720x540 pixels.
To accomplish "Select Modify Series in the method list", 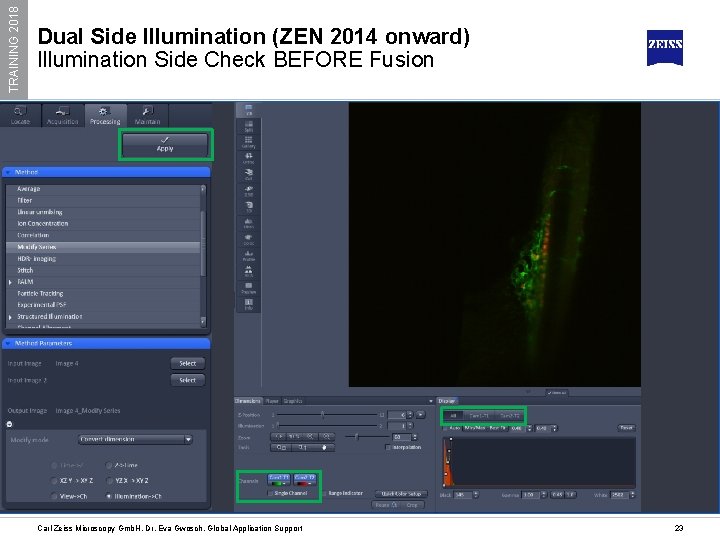I will coord(103,247).
